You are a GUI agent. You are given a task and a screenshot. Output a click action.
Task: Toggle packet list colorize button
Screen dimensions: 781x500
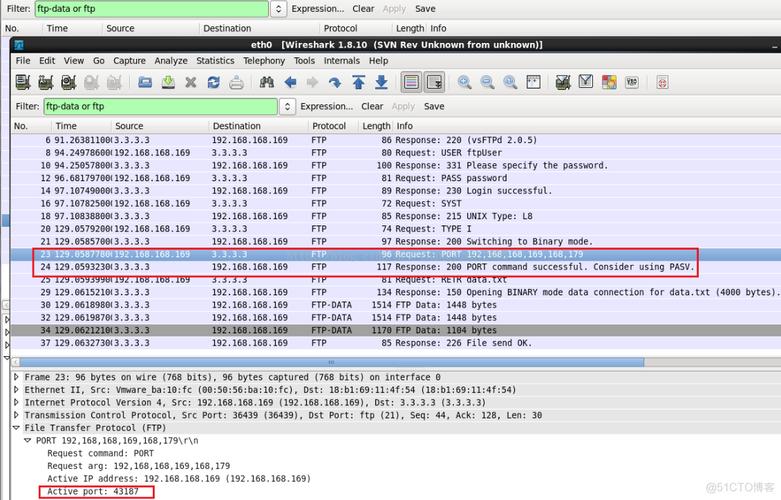click(x=411, y=82)
